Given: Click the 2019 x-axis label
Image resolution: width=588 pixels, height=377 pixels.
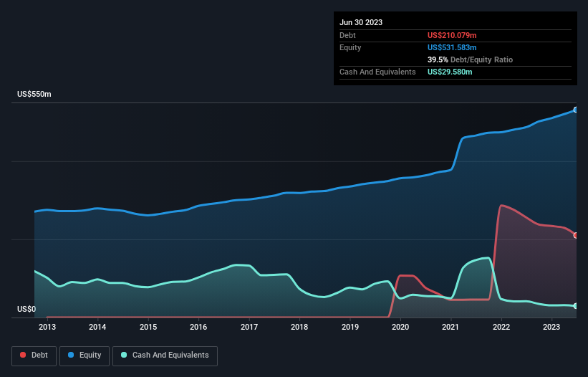Looking at the screenshot, I should (x=350, y=327).
